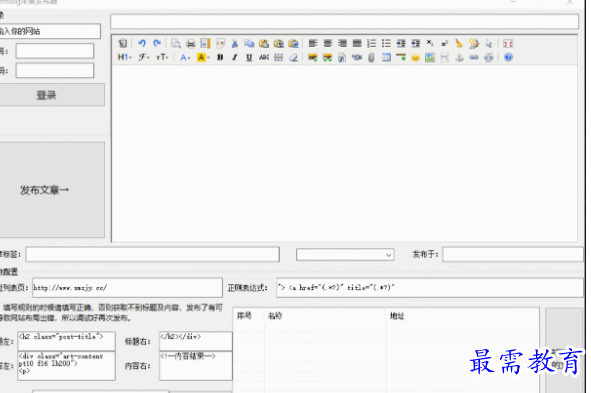This screenshot has height=393, width=591.
Task: Click the print icon
Action: coord(191,43)
